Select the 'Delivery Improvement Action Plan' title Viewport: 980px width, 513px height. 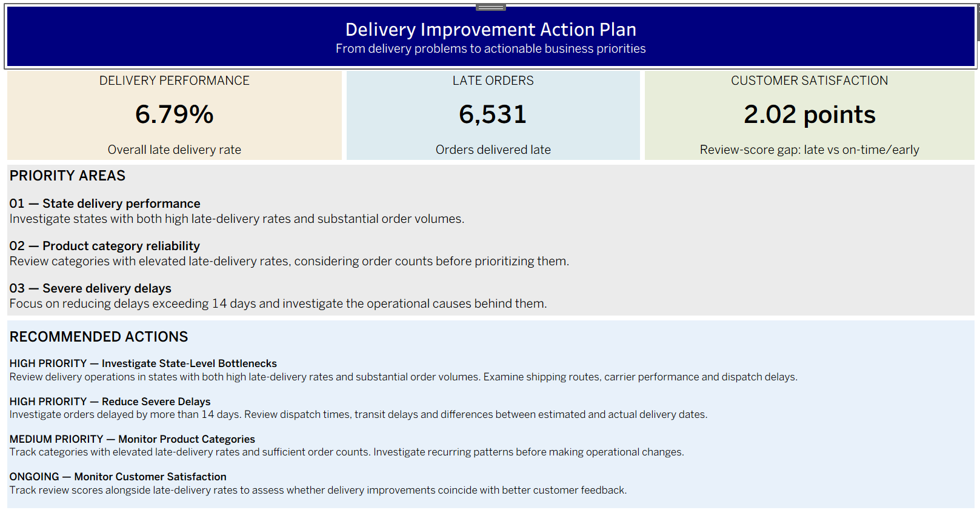491,29
